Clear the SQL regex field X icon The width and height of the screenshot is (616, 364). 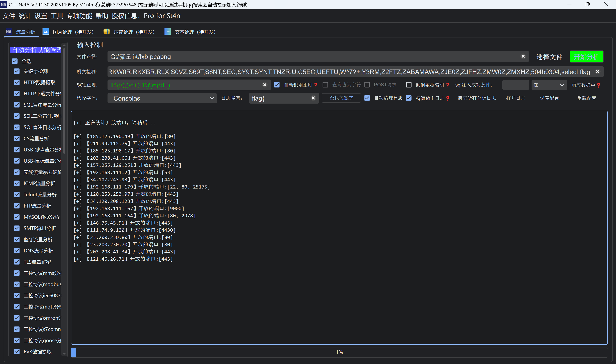[x=265, y=85]
